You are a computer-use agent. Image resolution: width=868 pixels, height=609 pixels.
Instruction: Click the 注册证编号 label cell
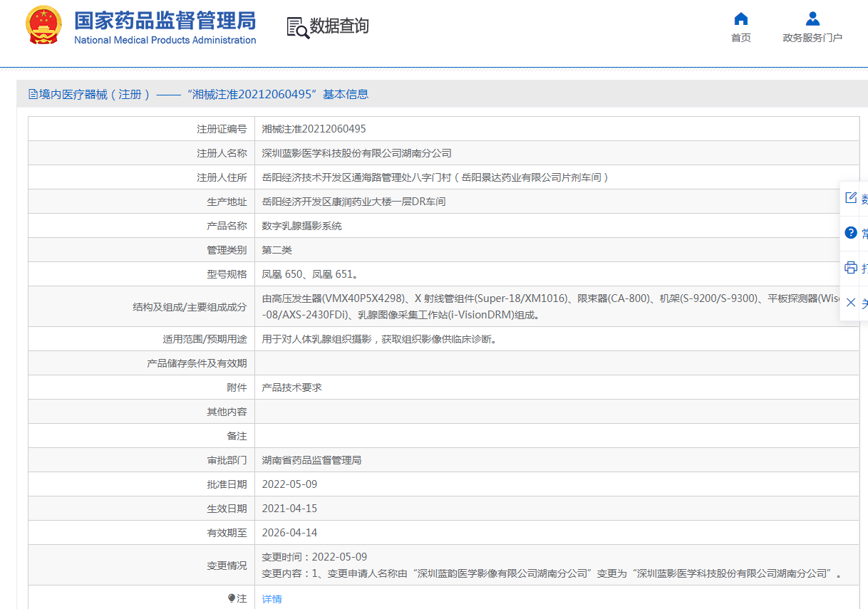[141, 129]
